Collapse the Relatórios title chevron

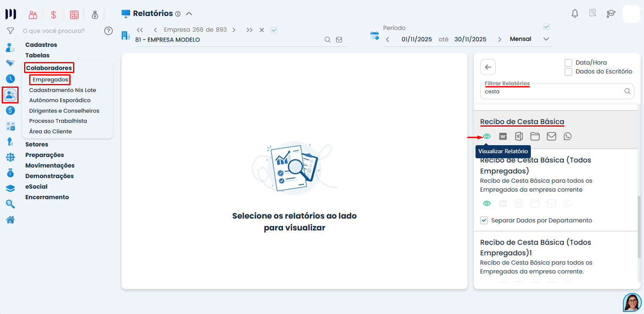[x=189, y=13]
